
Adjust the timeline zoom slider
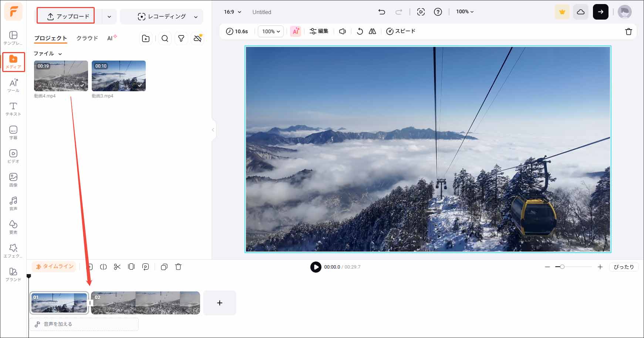(x=563, y=266)
